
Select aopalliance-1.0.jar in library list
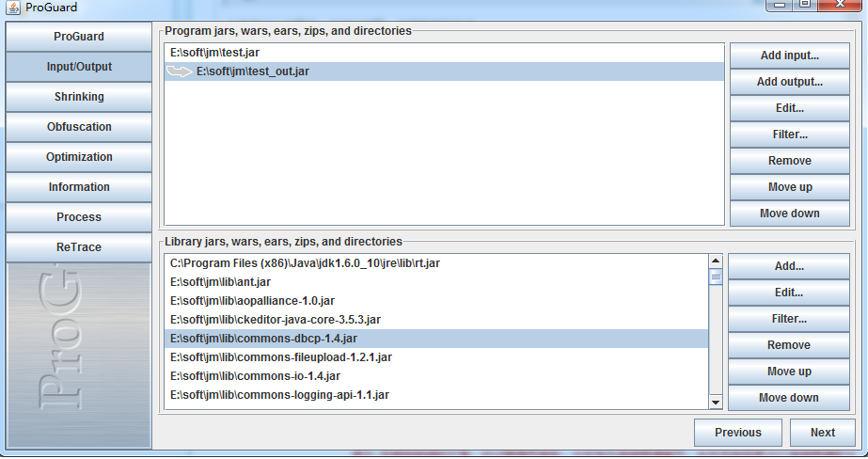click(436, 301)
